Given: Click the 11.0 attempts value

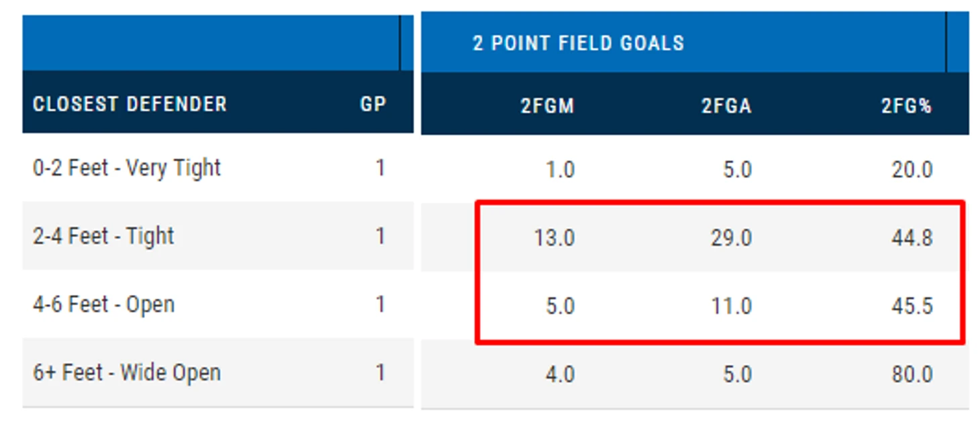Looking at the screenshot, I should 731,307.
